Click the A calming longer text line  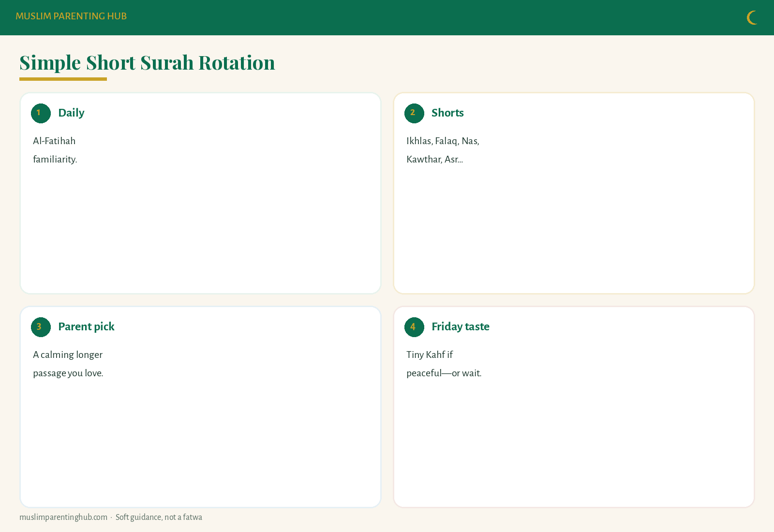(68, 355)
